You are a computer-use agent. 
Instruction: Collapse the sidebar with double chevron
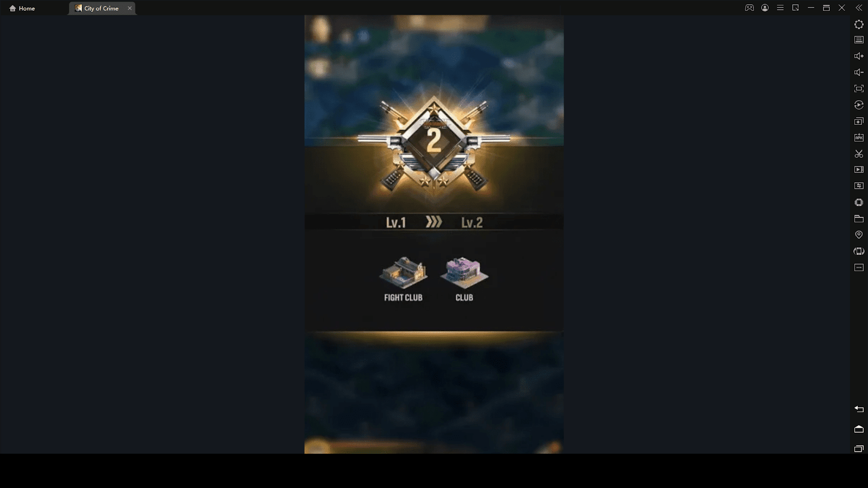tap(859, 8)
